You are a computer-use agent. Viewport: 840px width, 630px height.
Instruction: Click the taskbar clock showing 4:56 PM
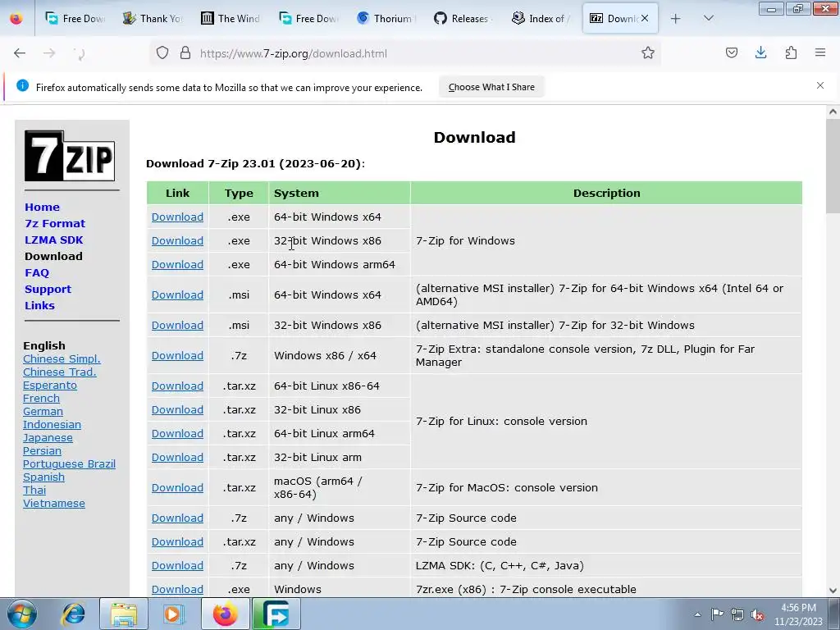click(x=798, y=614)
